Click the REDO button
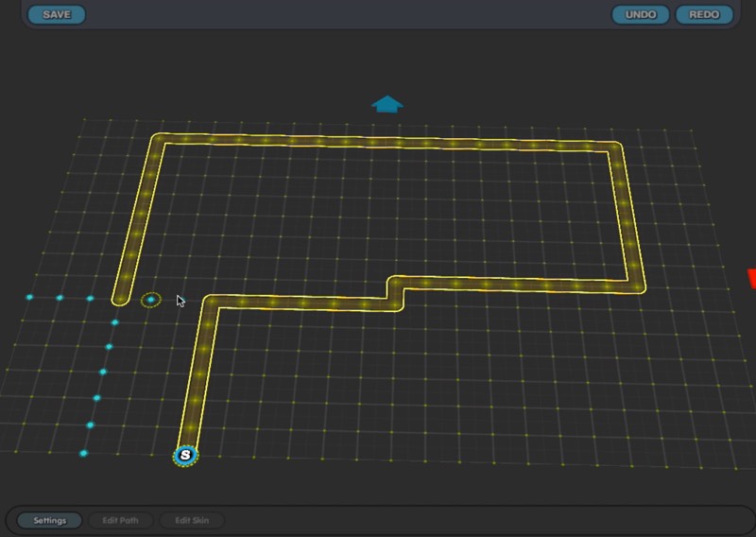The image size is (756, 537). [x=704, y=14]
